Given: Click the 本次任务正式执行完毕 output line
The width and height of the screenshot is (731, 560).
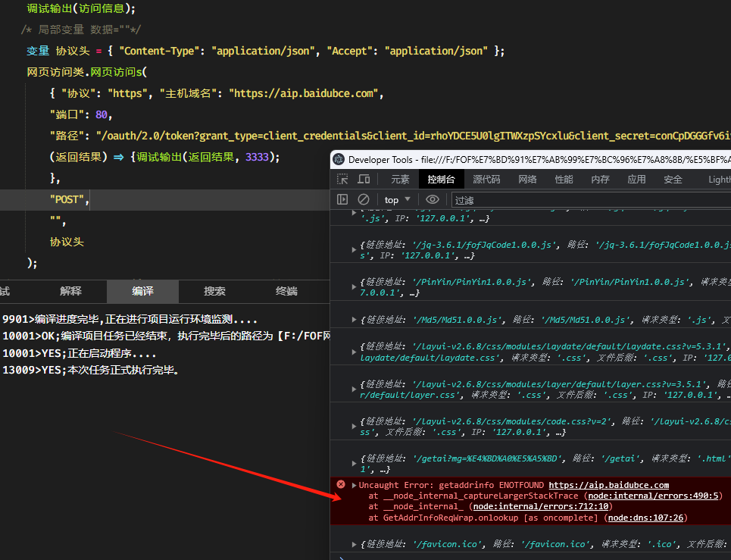Looking at the screenshot, I should [x=91, y=371].
